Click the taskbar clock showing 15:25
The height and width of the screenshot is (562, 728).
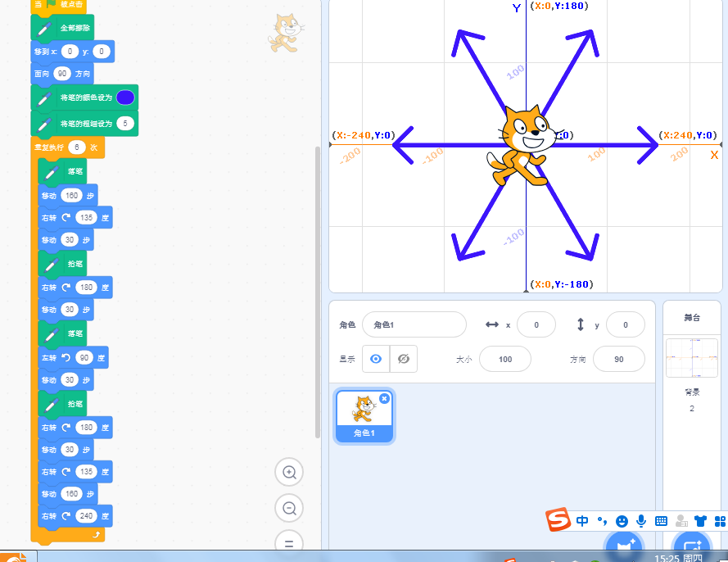678,557
